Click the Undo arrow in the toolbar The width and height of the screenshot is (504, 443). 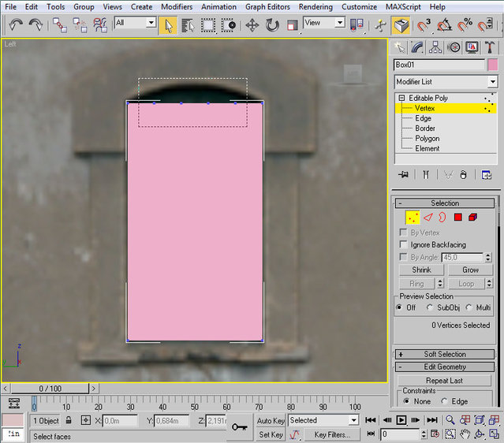[15, 24]
